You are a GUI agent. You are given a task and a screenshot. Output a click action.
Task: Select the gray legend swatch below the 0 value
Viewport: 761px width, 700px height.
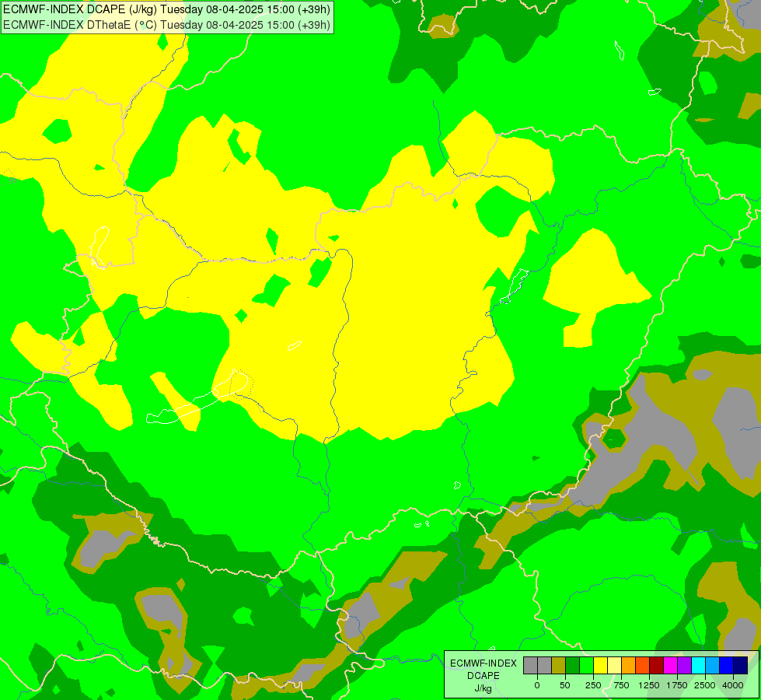pos(530,666)
